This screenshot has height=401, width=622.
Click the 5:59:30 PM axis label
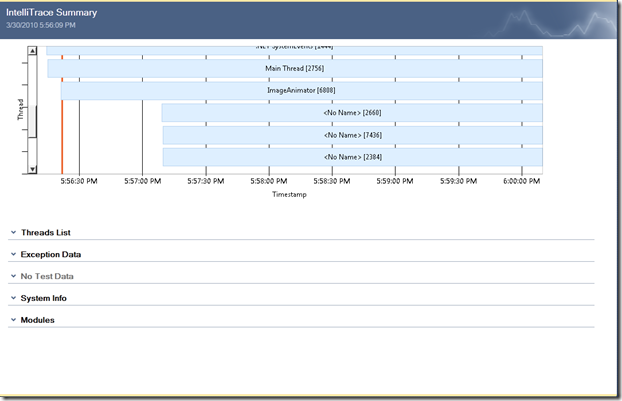tap(458, 181)
